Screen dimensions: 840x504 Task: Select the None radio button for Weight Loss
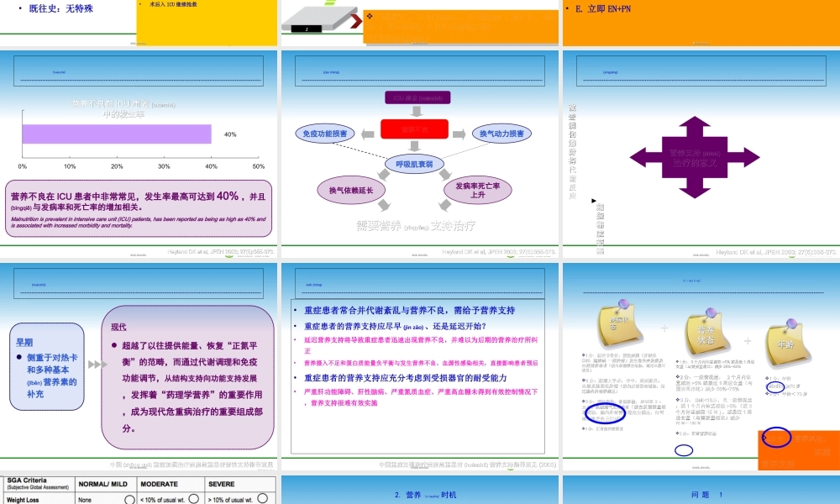click(129, 499)
